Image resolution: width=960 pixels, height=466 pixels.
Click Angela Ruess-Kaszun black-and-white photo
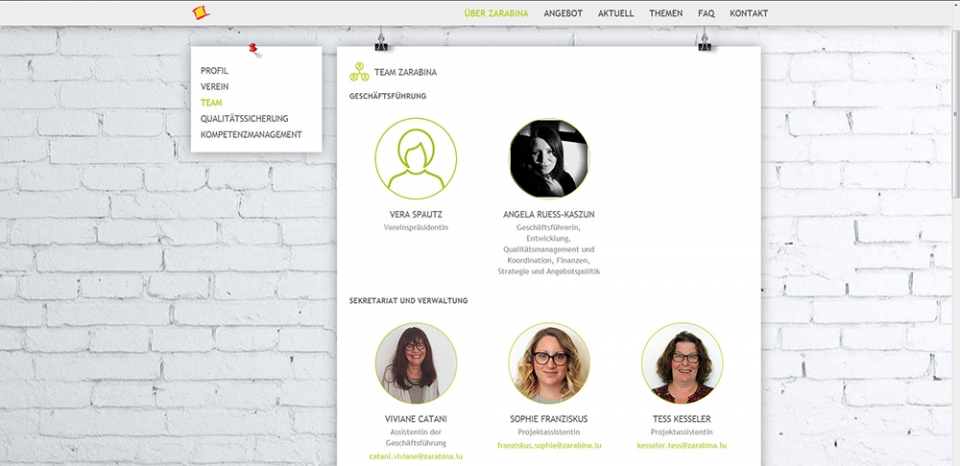tap(549, 159)
